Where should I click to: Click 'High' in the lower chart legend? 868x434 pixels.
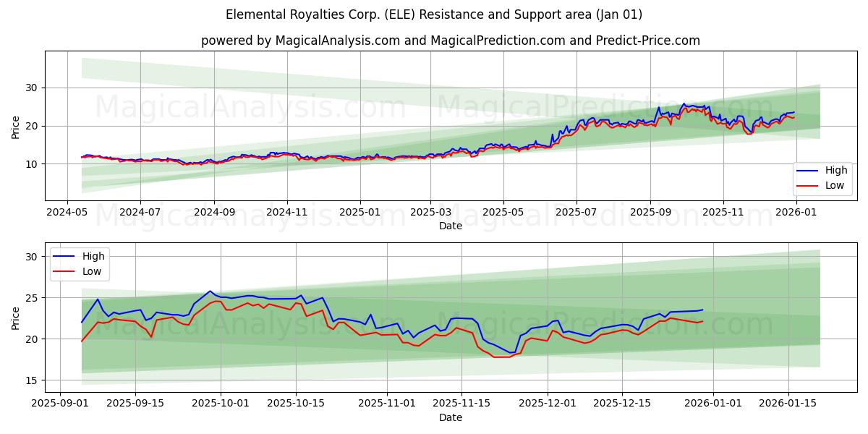(93, 256)
